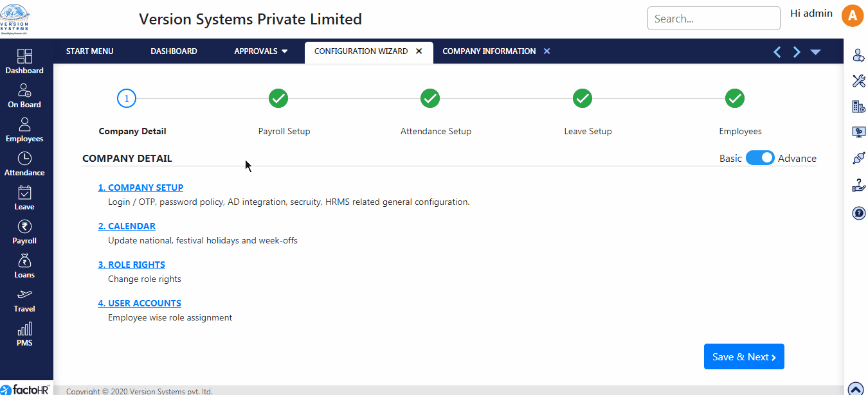Open the PMS bar chart icon
The image size is (868, 395).
pos(24,329)
